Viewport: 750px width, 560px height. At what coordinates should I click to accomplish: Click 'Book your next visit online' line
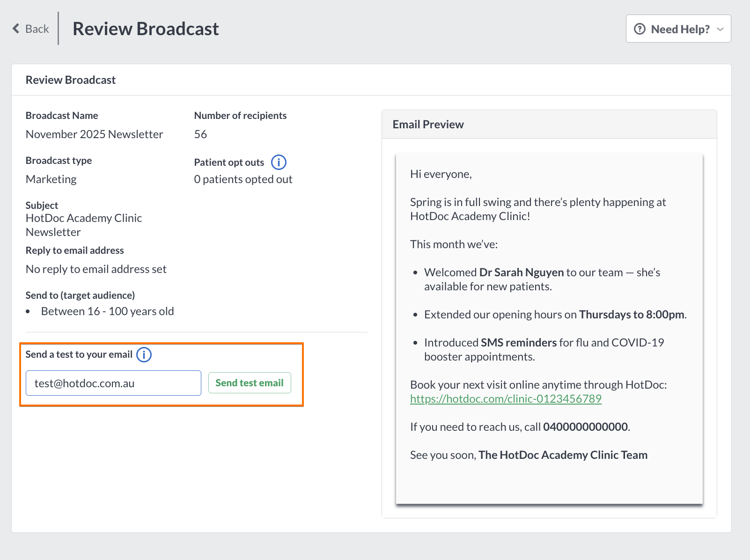538,385
